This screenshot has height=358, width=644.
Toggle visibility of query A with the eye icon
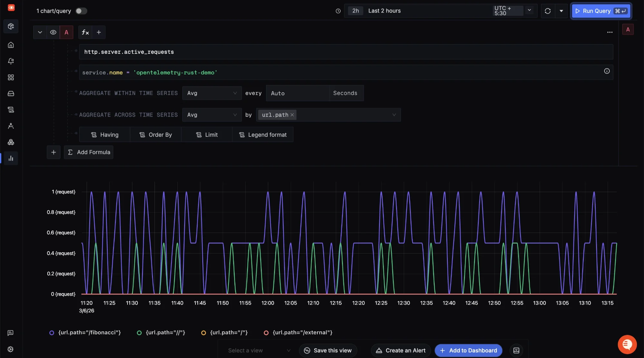point(53,32)
